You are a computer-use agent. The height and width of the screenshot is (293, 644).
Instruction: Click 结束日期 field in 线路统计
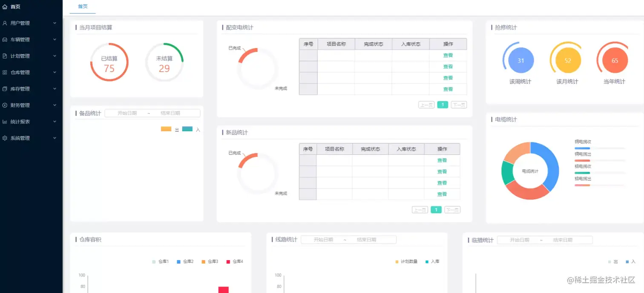tap(366, 240)
